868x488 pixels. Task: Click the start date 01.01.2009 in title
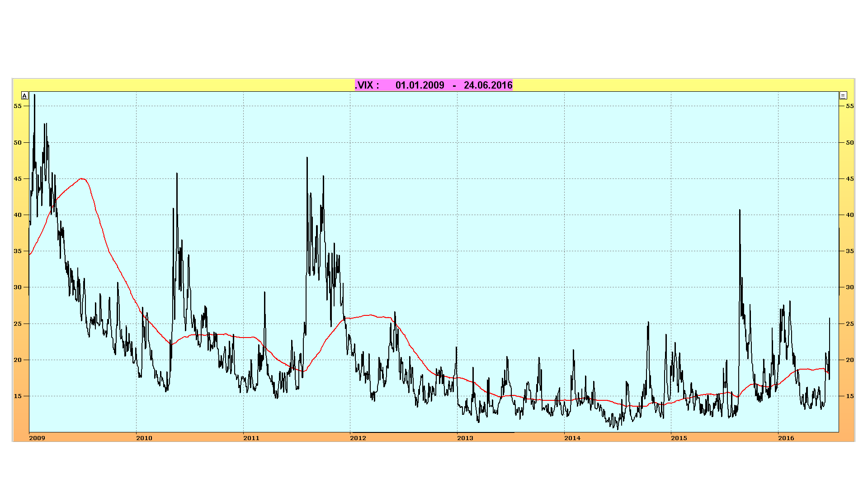tap(420, 85)
